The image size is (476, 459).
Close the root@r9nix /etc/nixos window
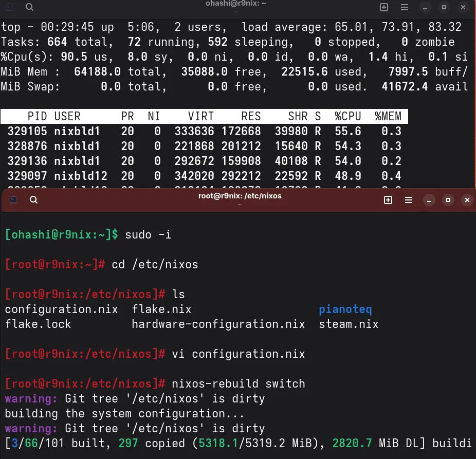[x=467, y=200]
